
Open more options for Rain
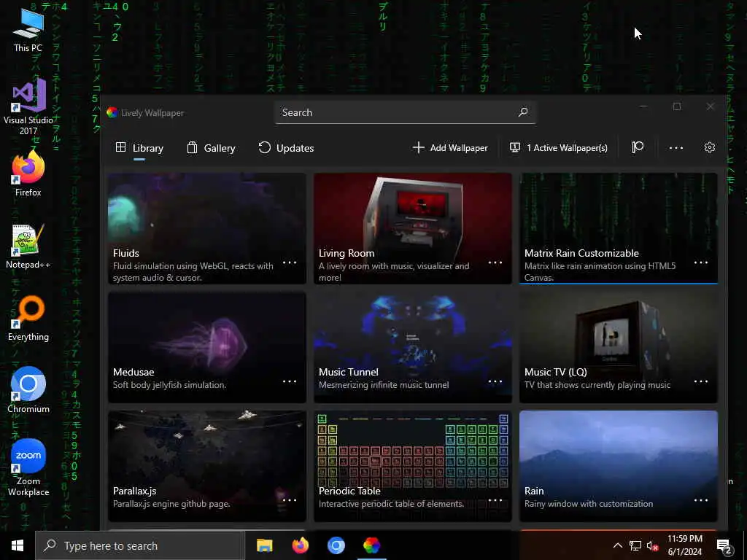pos(701,500)
